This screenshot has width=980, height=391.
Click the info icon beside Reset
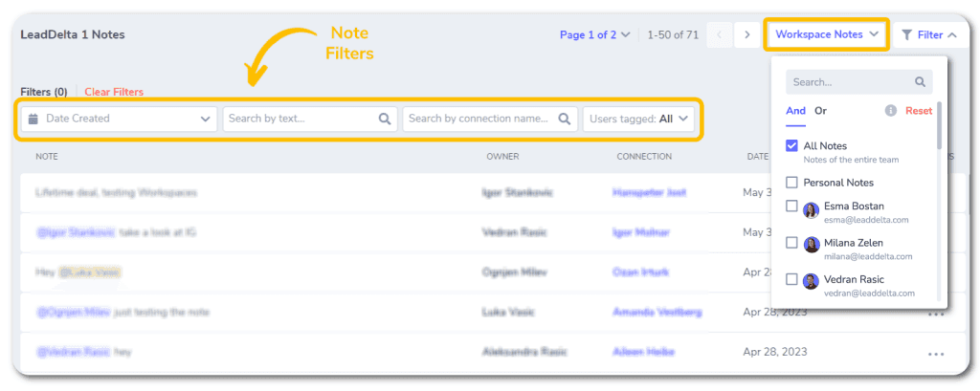click(891, 111)
